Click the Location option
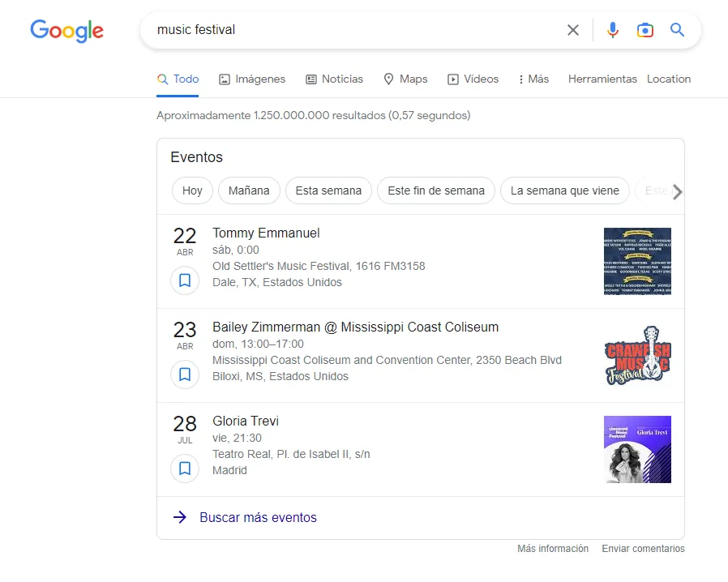Viewport: 728px width, 582px height. 669,79
